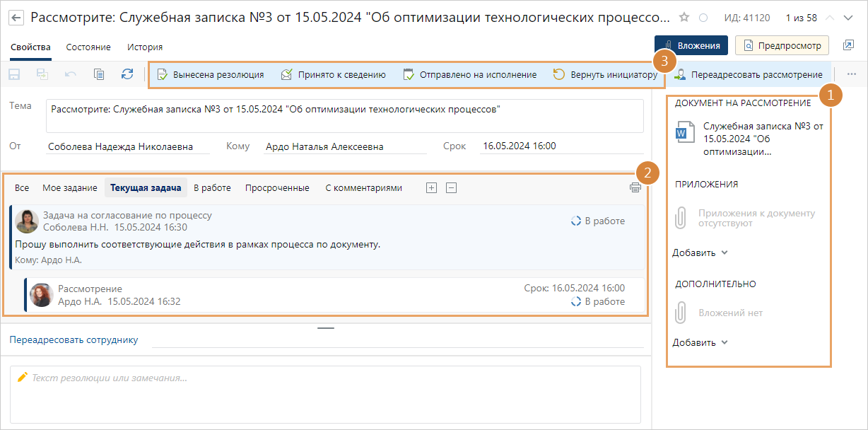The width and height of the screenshot is (868, 430).
Task: Expand Добавить dropdown under Дополнительно
Action: [x=700, y=342]
